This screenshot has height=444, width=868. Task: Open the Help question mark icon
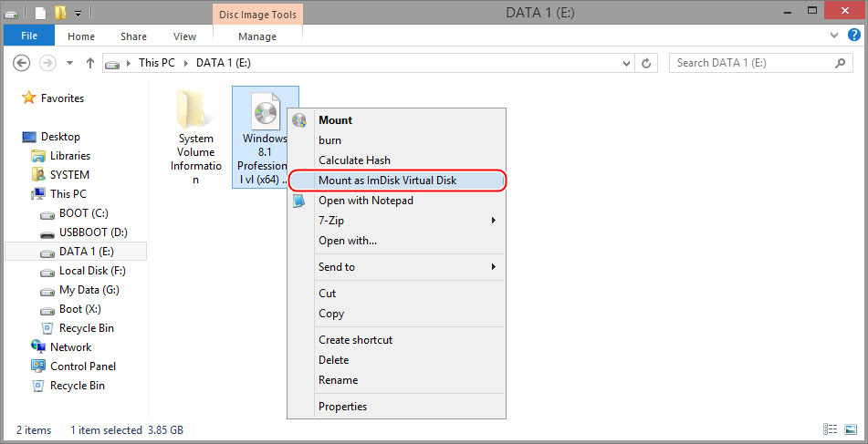[x=854, y=36]
